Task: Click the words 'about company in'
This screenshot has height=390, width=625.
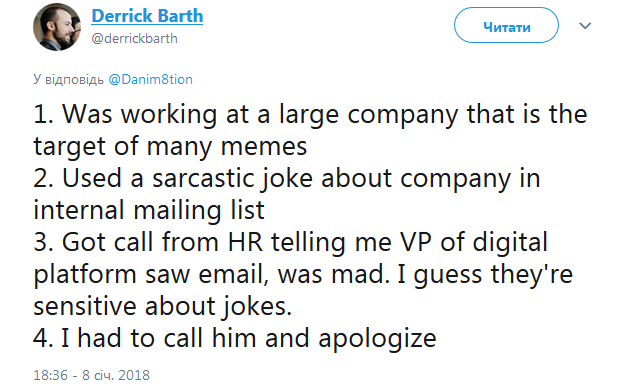Action: 431,178
